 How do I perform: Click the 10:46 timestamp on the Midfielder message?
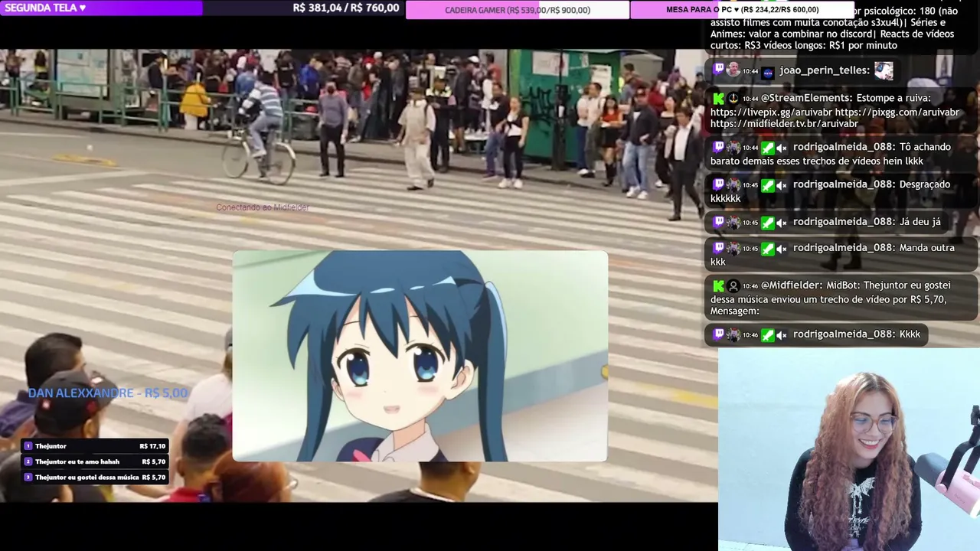(750, 286)
